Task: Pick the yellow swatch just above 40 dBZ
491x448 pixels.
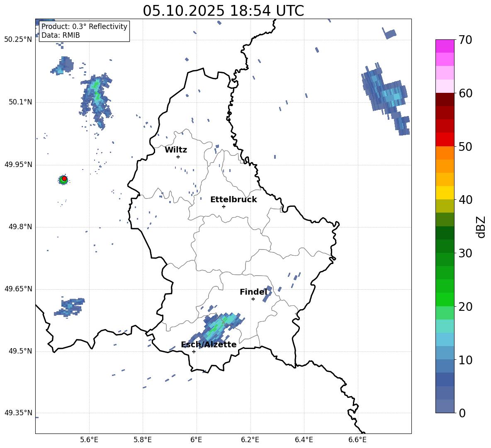Action: click(445, 193)
